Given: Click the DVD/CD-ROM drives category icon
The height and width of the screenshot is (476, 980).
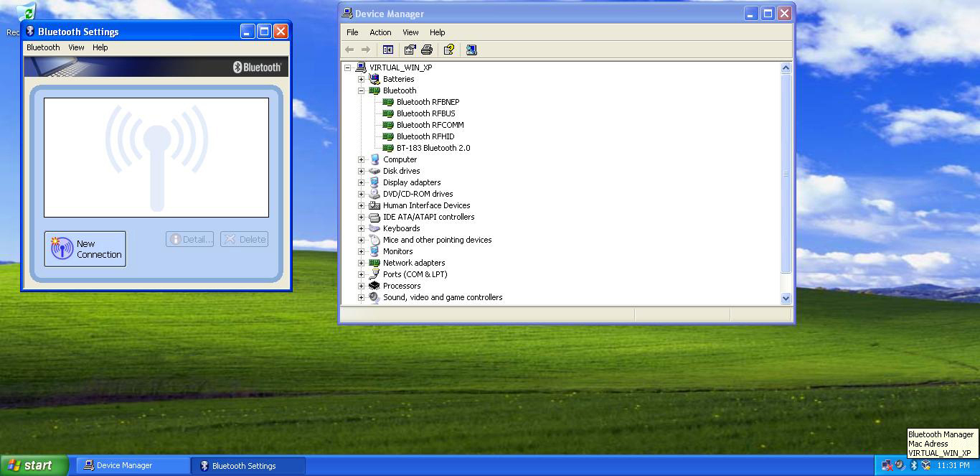Looking at the screenshot, I should [x=374, y=194].
